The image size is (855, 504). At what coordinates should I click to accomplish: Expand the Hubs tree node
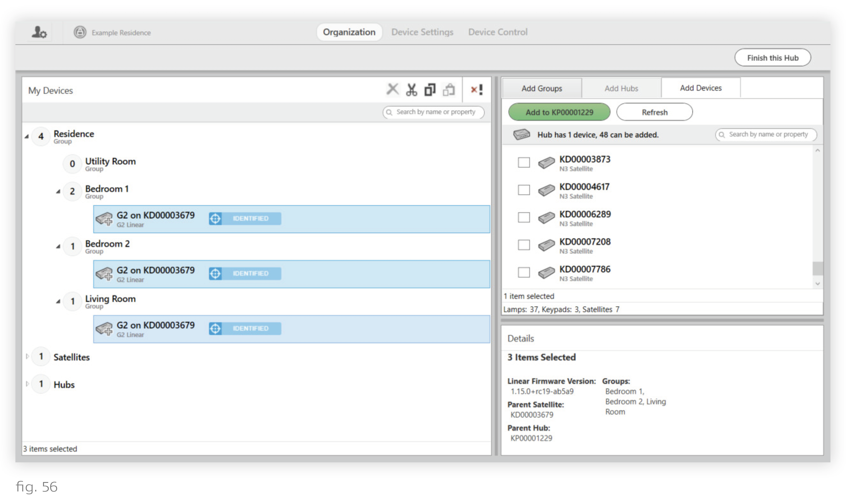click(27, 384)
